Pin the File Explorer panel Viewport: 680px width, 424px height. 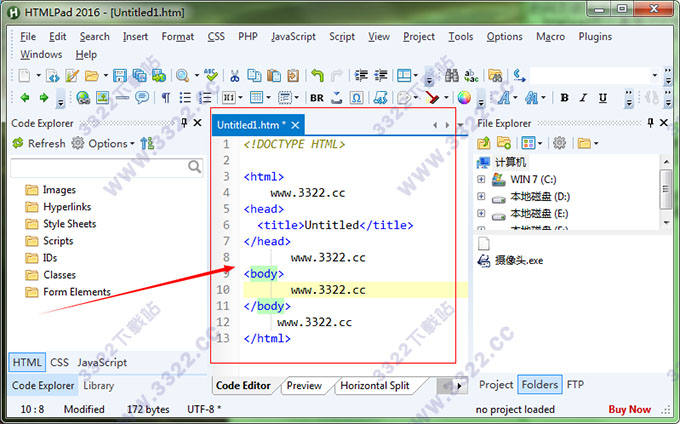(650, 123)
